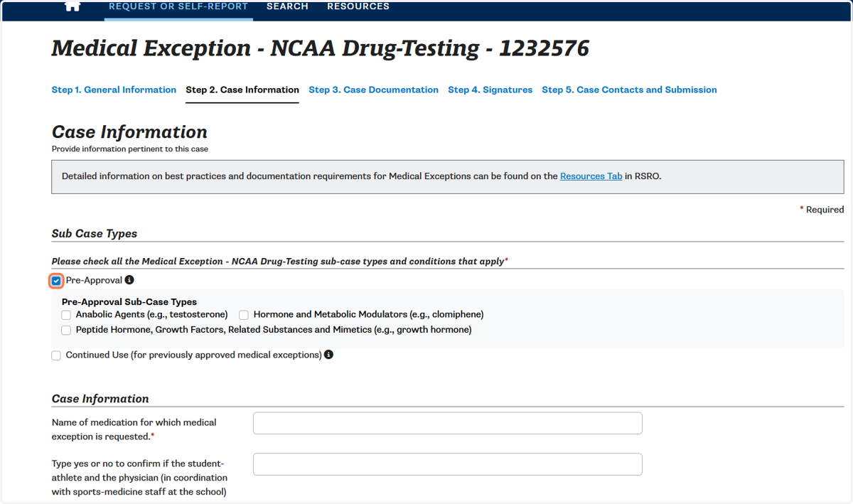Image resolution: width=853 pixels, height=504 pixels.
Task: Click the medication name input field
Action: pyautogui.click(x=448, y=423)
